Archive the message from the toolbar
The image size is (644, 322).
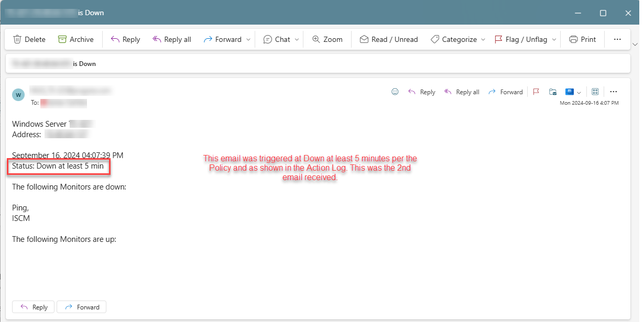(76, 39)
